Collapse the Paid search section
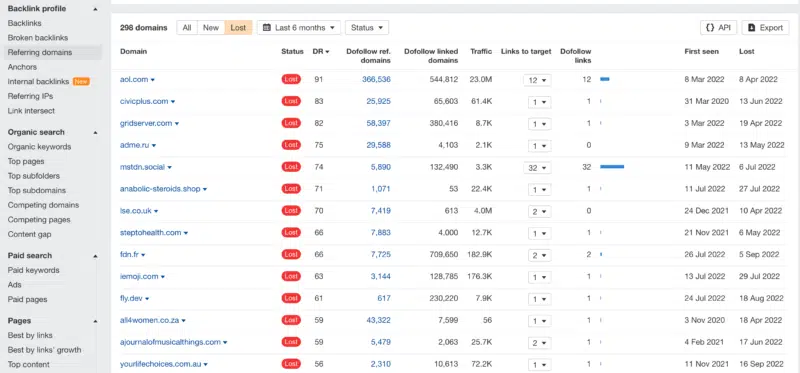This screenshot has width=800, height=373. pyautogui.click(x=95, y=256)
